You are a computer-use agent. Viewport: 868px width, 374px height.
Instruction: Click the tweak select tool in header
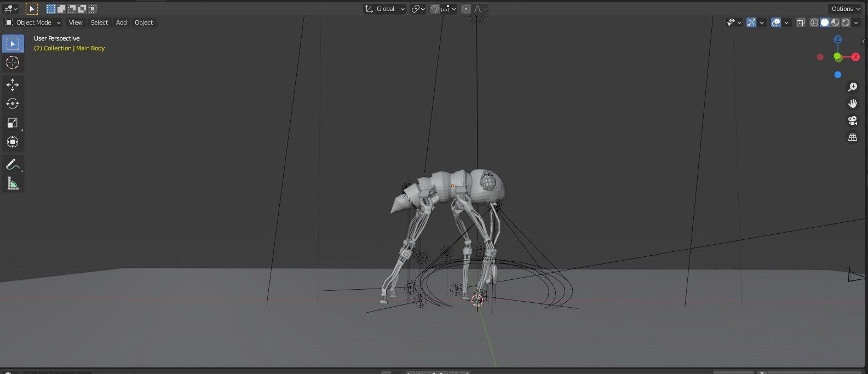32,9
